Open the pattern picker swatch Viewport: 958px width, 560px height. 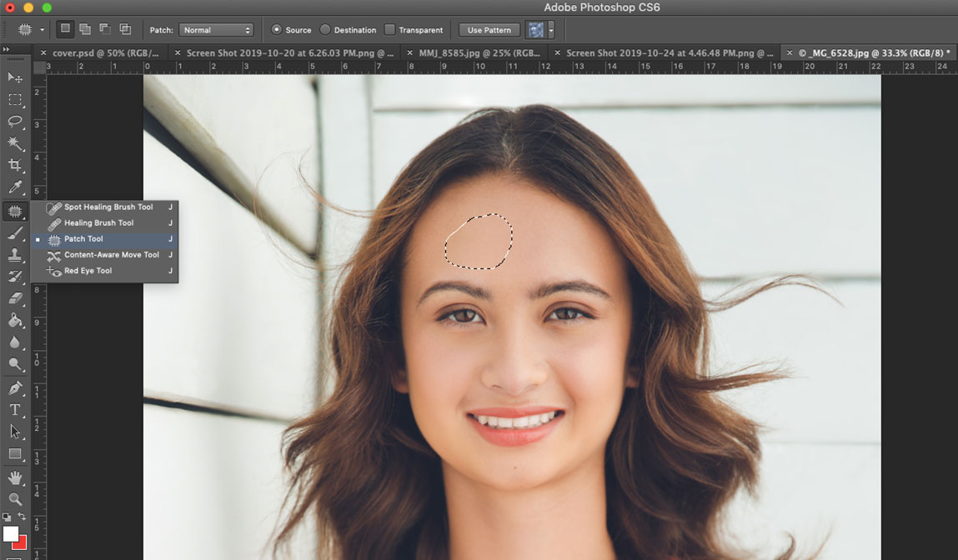click(x=536, y=30)
